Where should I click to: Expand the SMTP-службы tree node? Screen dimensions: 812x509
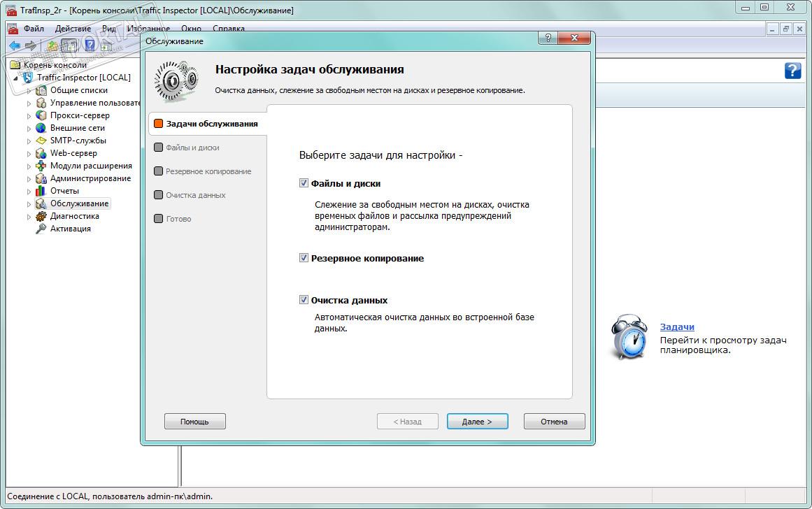tap(29, 141)
